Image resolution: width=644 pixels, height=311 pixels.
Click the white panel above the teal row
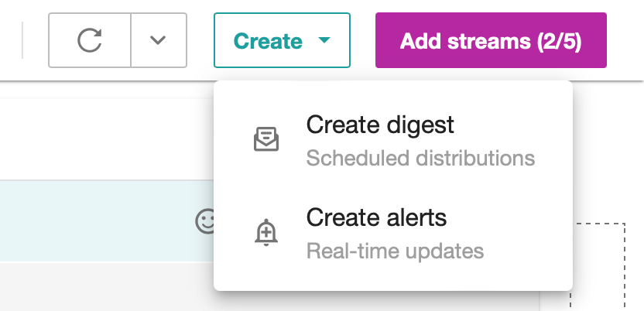click(107, 139)
